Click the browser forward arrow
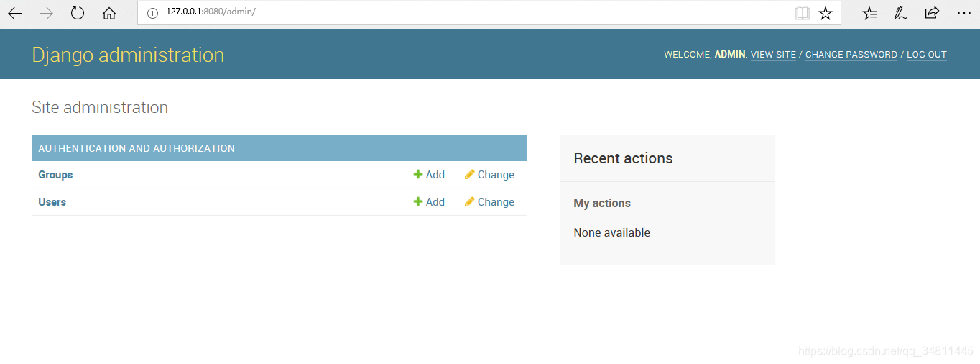 (x=46, y=13)
